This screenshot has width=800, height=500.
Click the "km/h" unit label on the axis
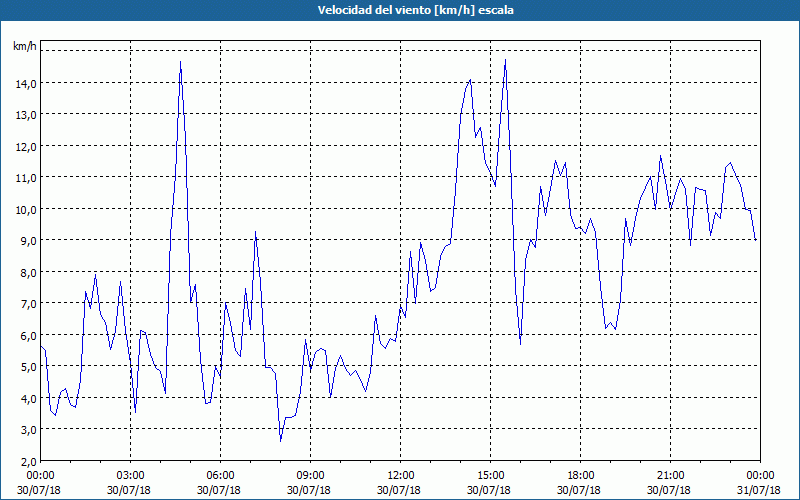24,47
